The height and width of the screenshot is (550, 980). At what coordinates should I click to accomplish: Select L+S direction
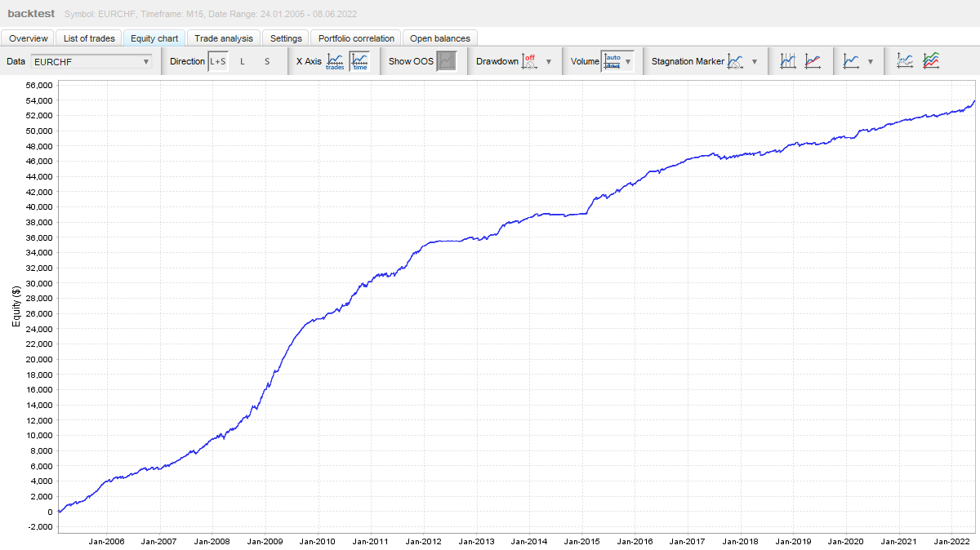click(x=218, y=61)
